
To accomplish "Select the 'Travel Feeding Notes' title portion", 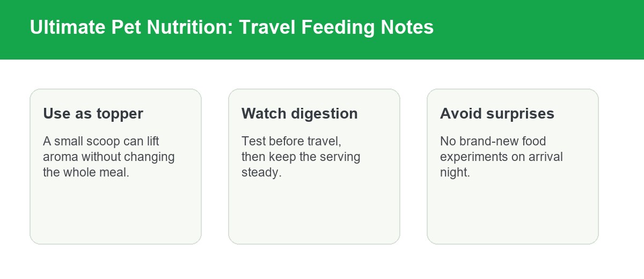I will click(336, 27).
